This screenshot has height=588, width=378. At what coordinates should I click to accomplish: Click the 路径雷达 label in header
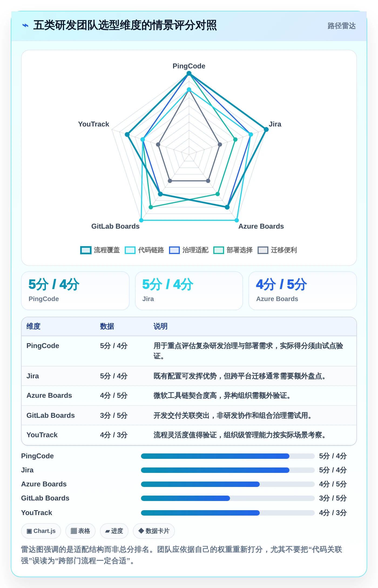point(342,26)
